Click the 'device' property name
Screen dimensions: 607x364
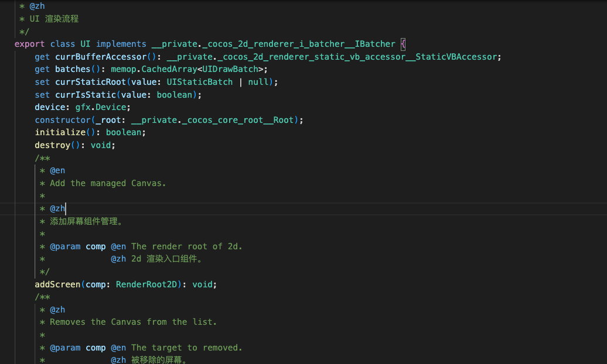pyautogui.click(x=50, y=107)
